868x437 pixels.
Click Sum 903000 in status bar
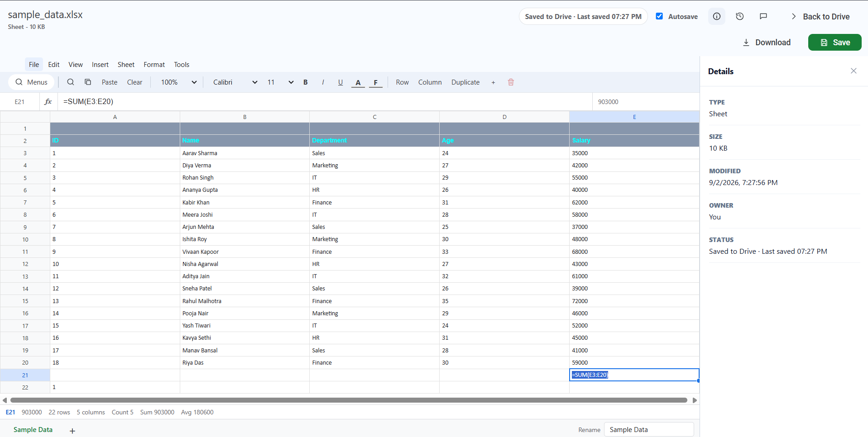(157, 412)
